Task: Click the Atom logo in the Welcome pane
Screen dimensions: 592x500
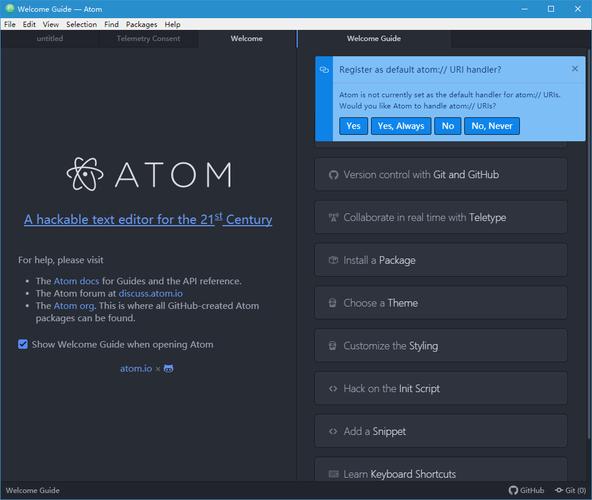Action: [149, 174]
